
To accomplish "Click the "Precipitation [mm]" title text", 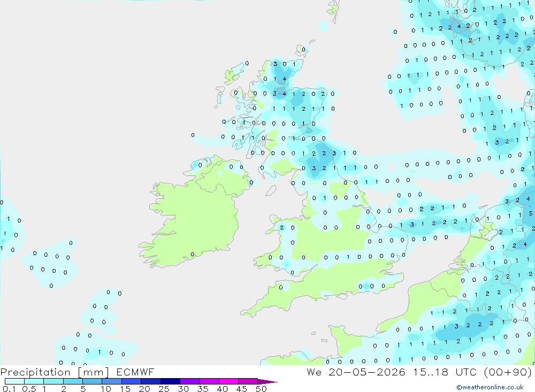I will point(55,372).
